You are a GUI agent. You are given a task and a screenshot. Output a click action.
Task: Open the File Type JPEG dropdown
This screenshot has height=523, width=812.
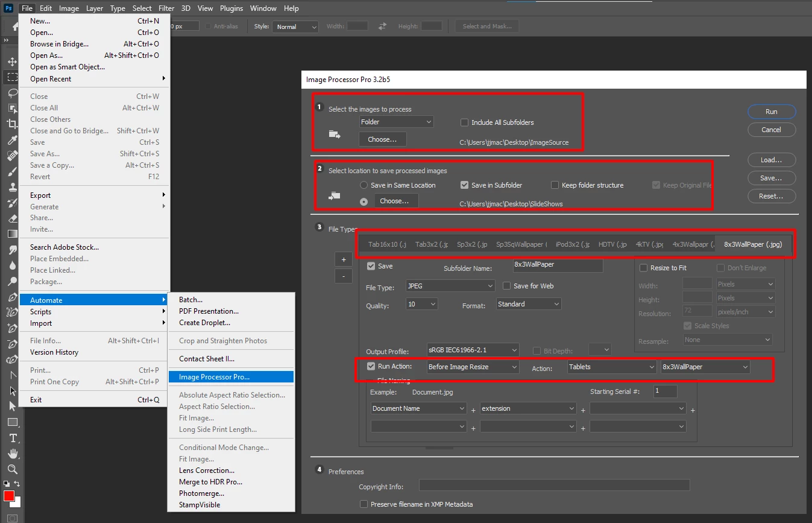pyautogui.click(x=450, y=286)
